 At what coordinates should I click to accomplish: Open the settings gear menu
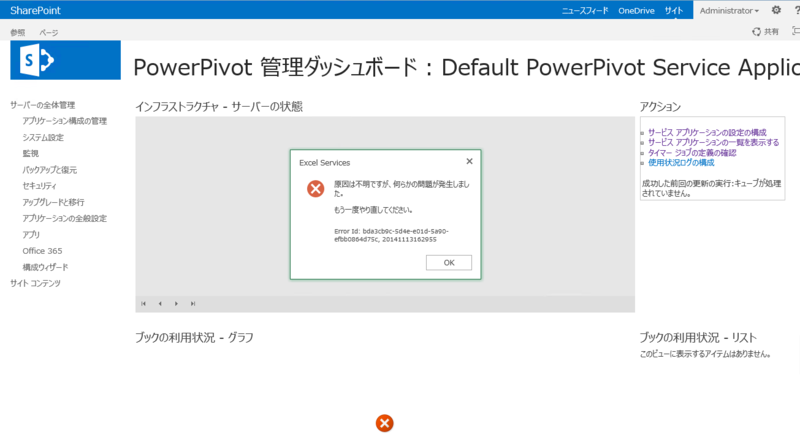pyautogui.click(x=776, y=10)
